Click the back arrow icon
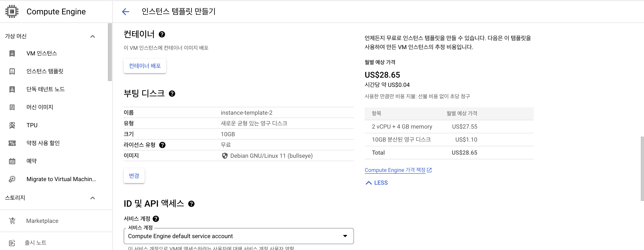644x250 pixels. click(x=125, y=11)
